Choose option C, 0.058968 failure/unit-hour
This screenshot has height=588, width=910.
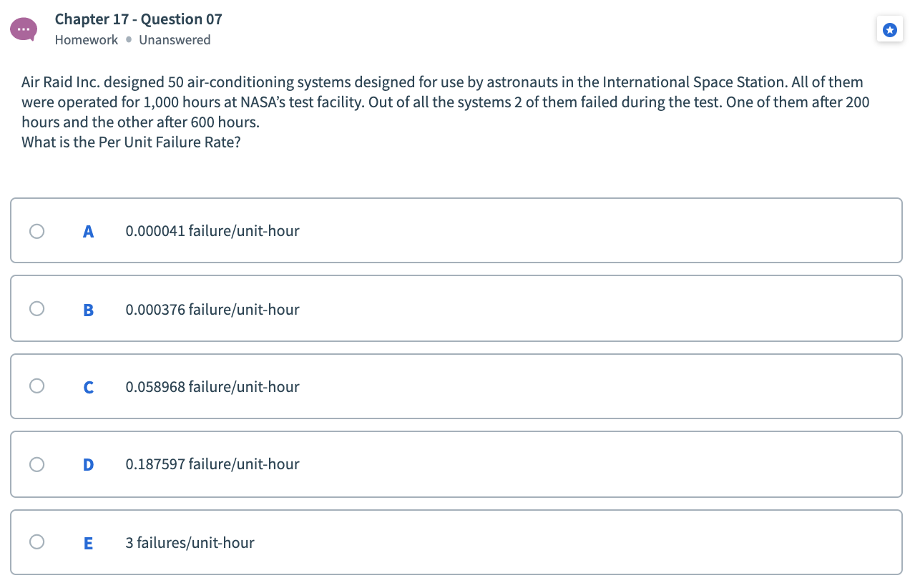point(212,386)
